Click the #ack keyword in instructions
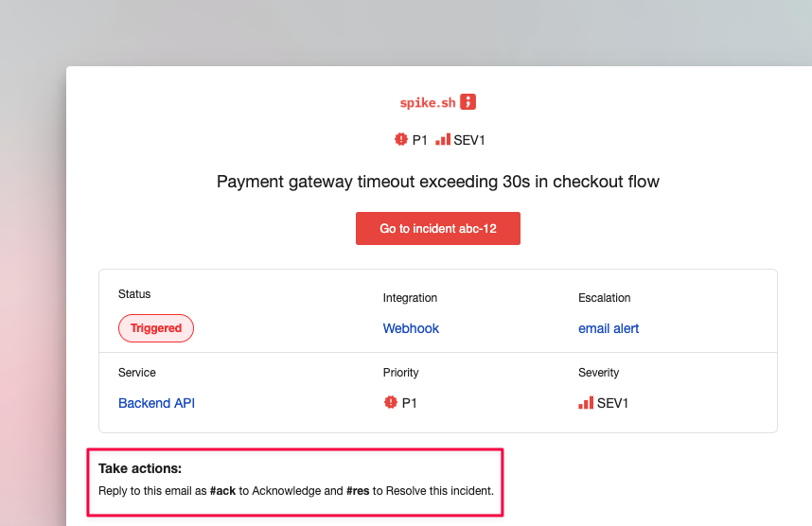 [x=222, y=491]
